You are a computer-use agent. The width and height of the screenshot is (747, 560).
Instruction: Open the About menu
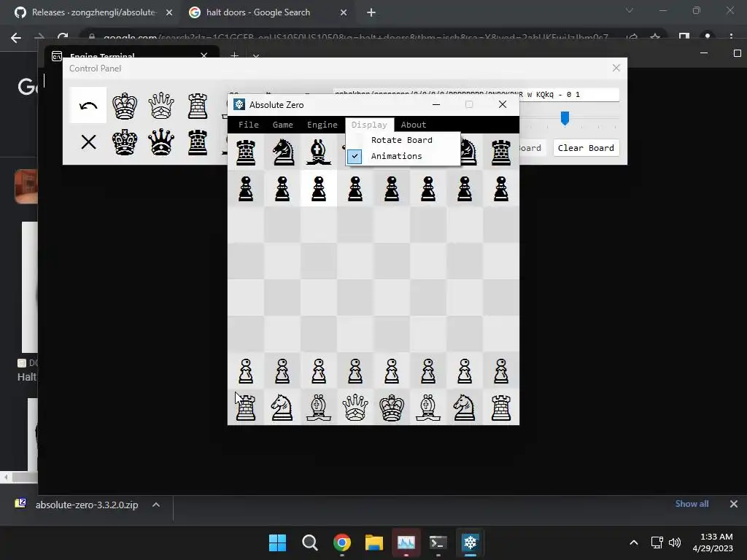pos(413,125)
